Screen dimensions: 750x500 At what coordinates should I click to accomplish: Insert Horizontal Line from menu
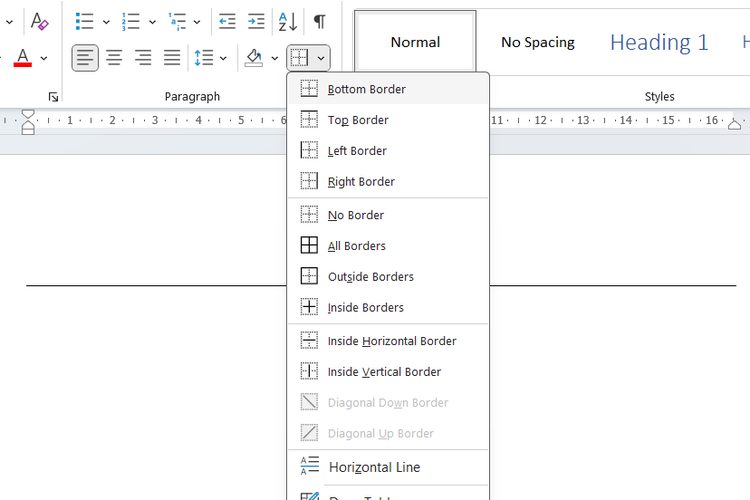pyautogui.click(x=388, y=467)
